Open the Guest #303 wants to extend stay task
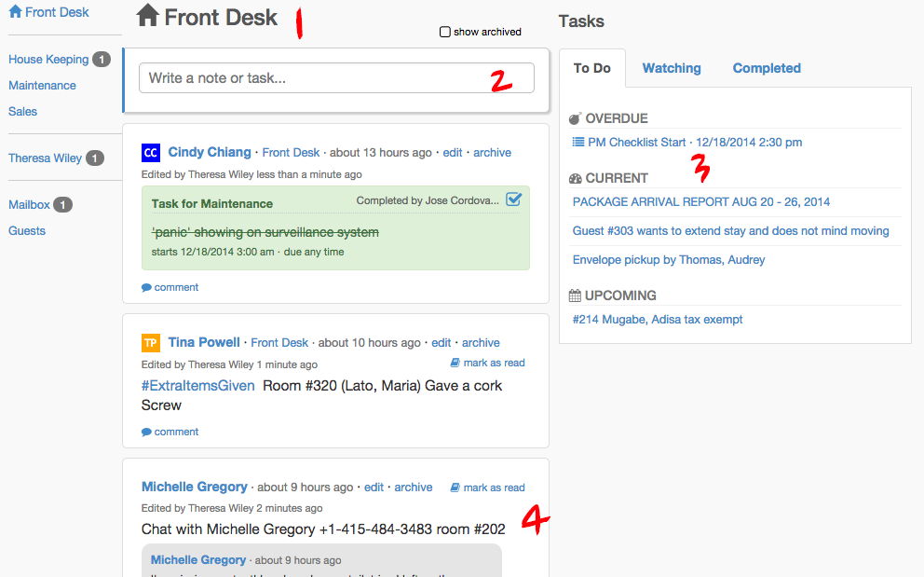 click(730, 230)
